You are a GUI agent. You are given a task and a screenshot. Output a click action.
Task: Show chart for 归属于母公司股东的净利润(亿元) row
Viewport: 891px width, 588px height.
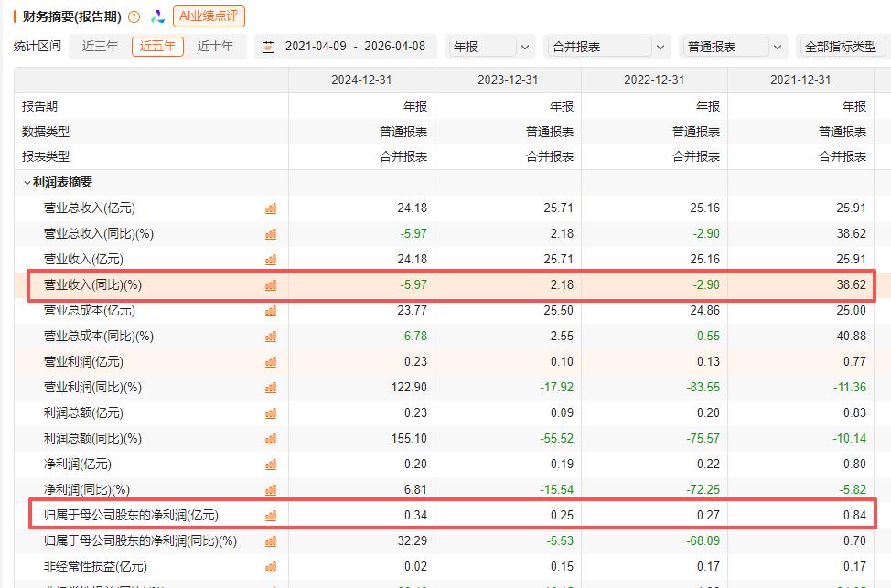[x=270, y=516]
